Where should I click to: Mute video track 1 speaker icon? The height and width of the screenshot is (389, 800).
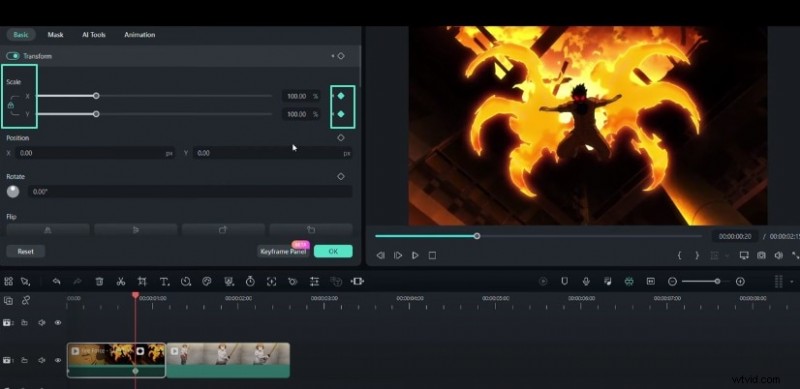point(42,360)
